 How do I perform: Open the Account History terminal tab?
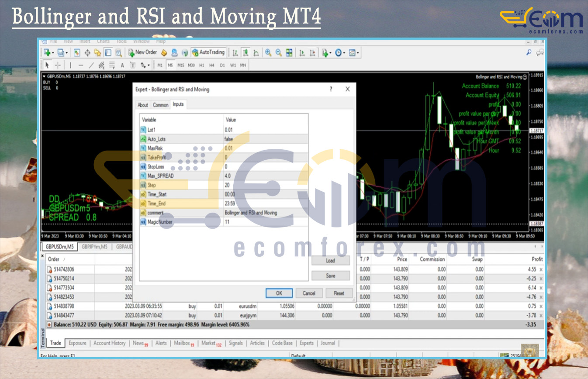tap(109, 343)
